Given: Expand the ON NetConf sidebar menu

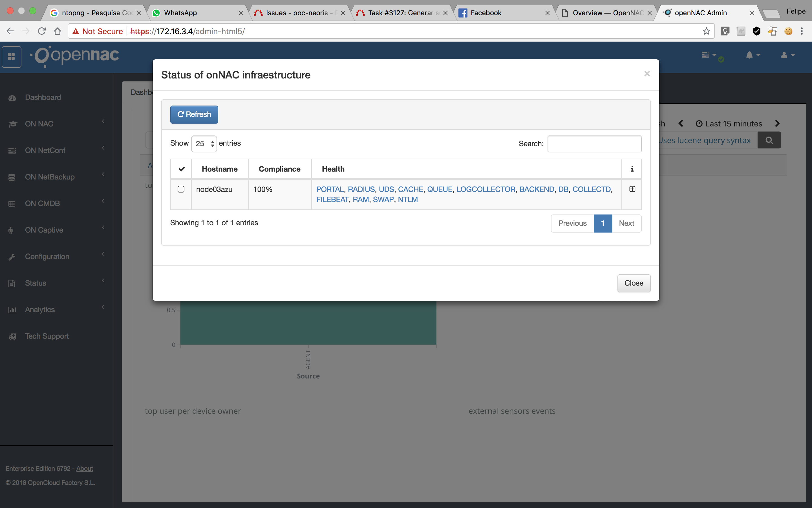Looking at the screenshot, I should pyautogui.click(x=56, y=150).
